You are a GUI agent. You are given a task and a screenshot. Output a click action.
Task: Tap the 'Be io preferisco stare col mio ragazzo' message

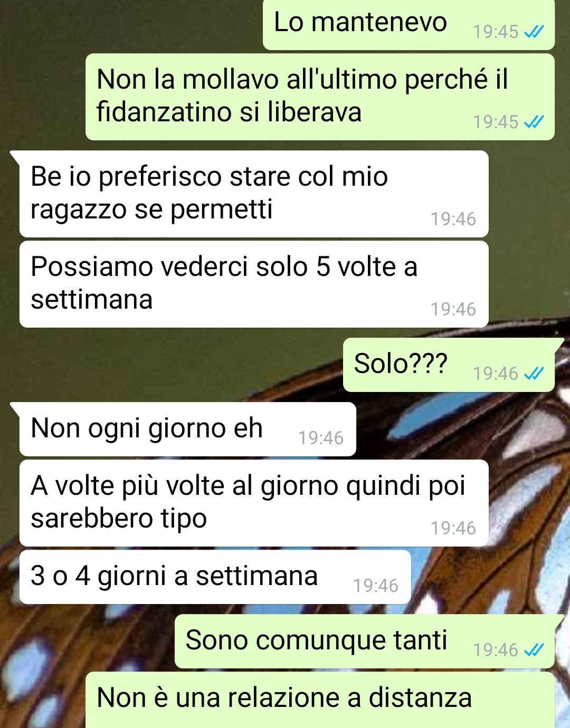click(253, 194)
